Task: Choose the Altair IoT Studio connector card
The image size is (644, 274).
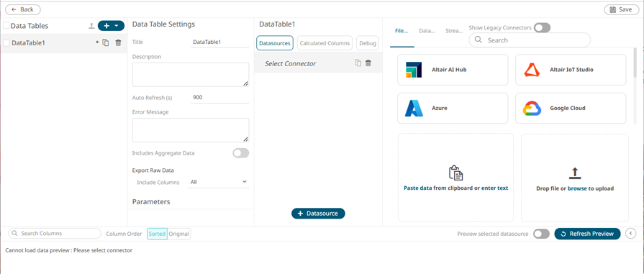Action: [571, 70]
